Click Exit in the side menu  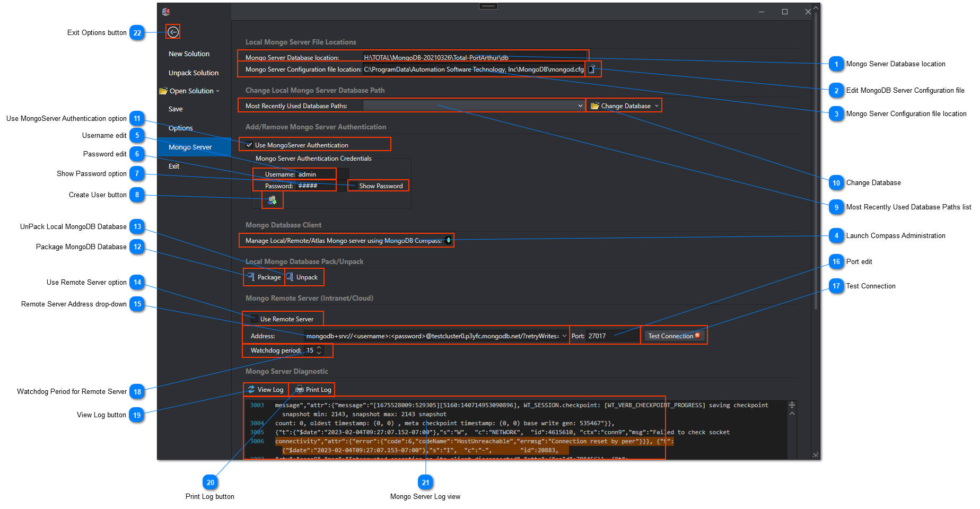pyautogui.click(x=174, y=166)
